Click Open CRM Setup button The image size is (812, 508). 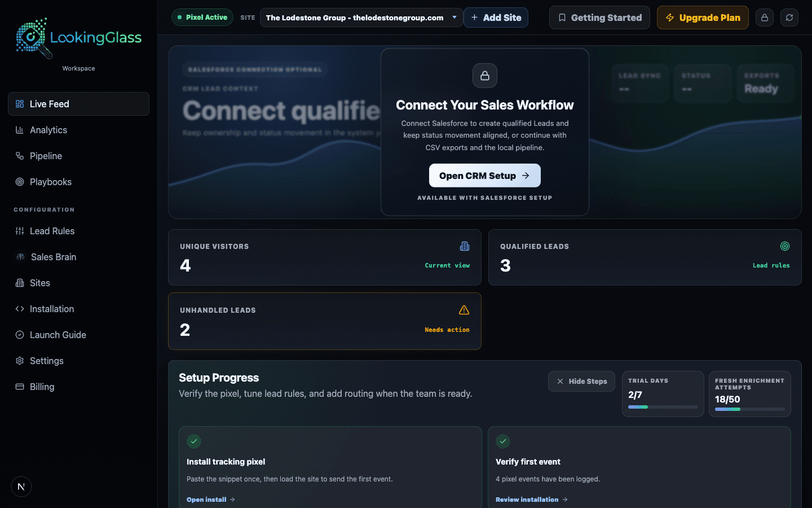[485, 176]
